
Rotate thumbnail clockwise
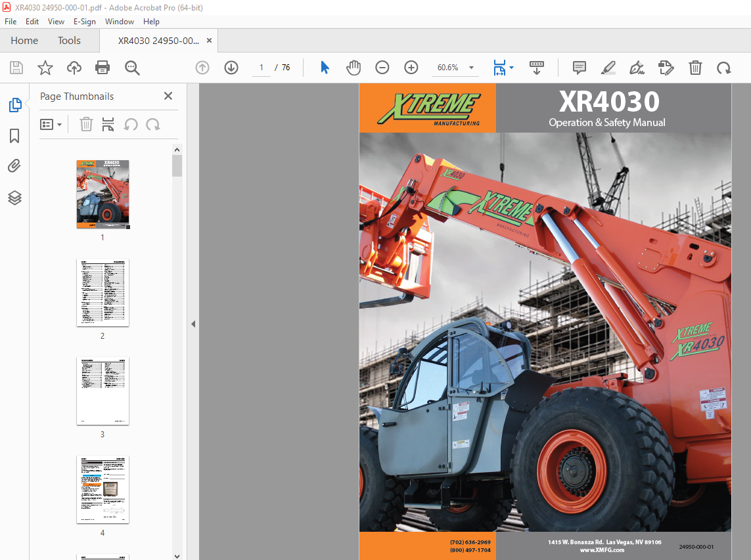(153, 125)
